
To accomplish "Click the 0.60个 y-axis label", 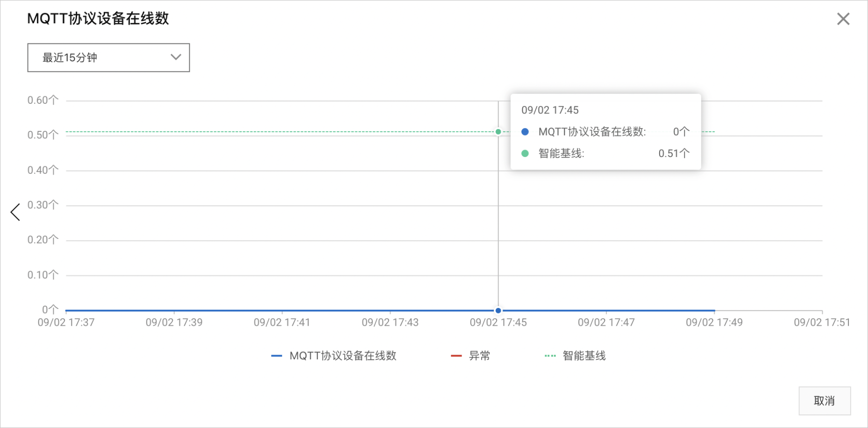I will click(43, 100).
